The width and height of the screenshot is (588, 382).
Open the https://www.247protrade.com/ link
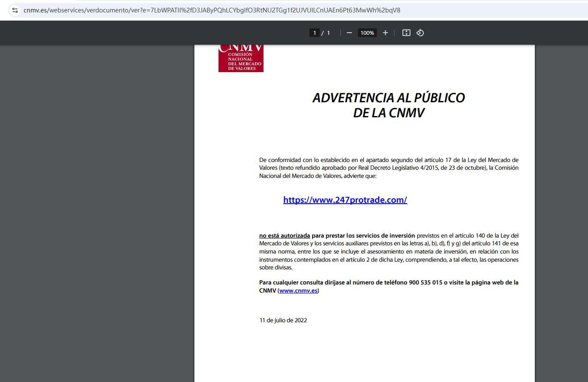click(x=345, y=200)
